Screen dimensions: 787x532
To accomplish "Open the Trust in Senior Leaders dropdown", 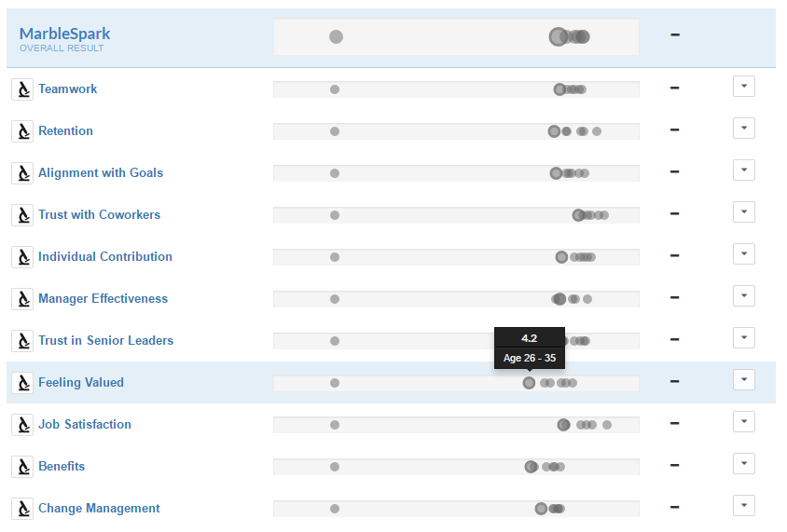I will click(744, 338).
